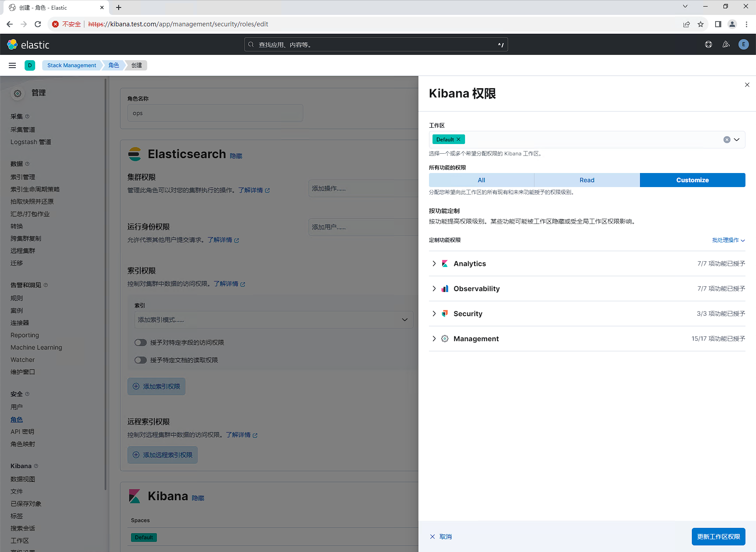The height and width of the screenshot is (552, 756).
Task: Click 取消 to cancel changes
Action: pyautogui.click(x=441, y=537)
